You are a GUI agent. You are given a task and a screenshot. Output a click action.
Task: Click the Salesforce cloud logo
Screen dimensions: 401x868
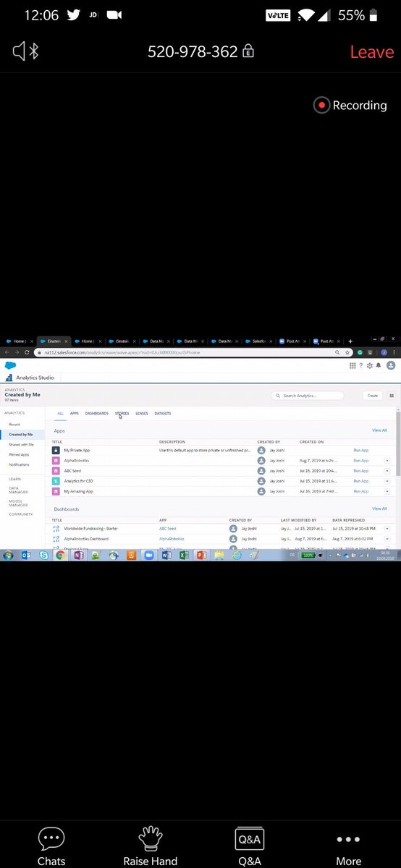coord(9,365)
